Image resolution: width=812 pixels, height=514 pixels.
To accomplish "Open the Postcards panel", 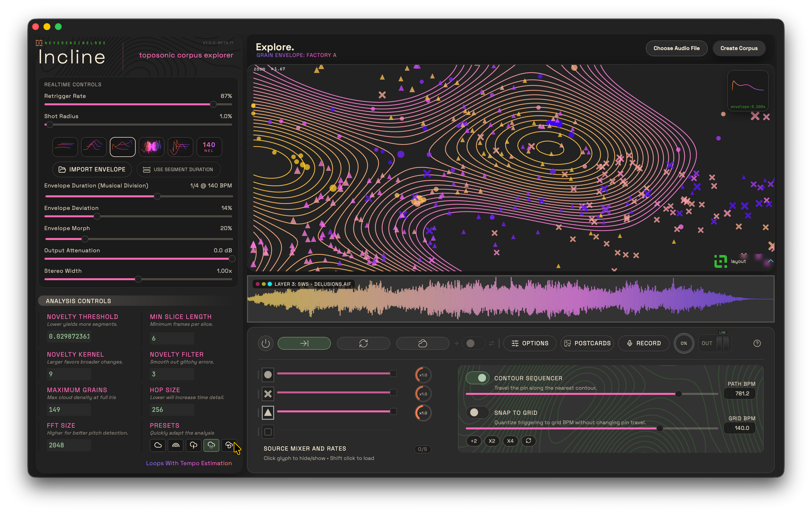I will point(587,344).
